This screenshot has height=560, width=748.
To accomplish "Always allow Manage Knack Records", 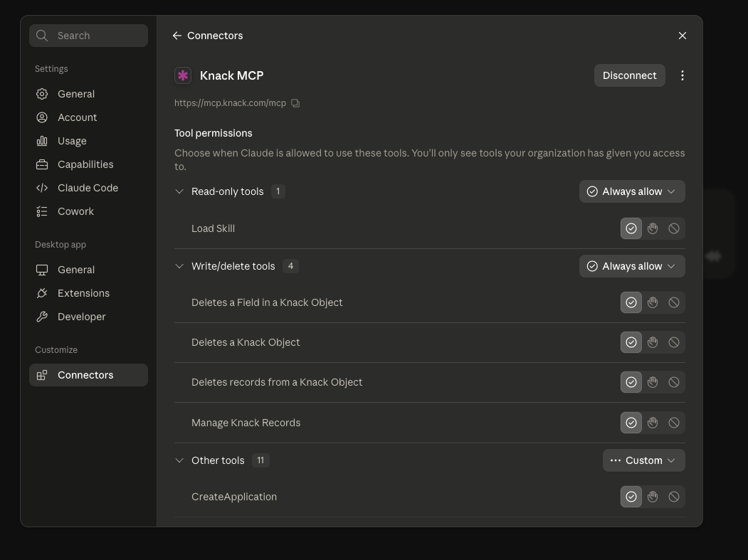I will (631, 423).
